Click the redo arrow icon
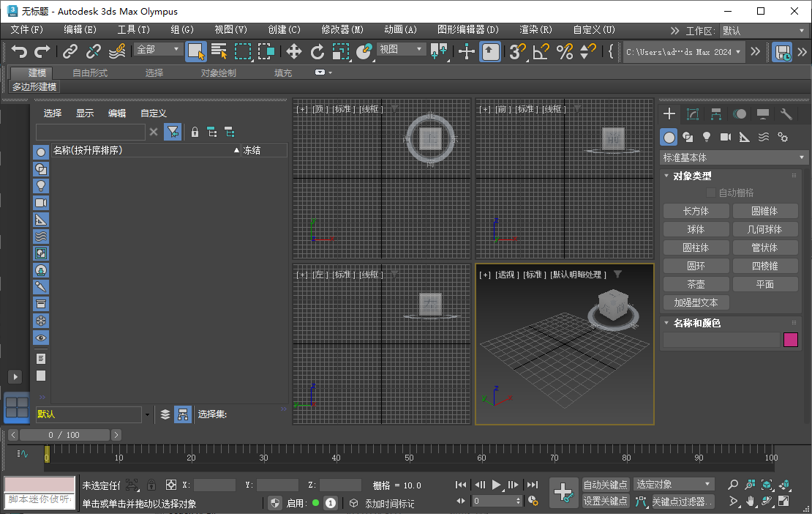812x514 pixels. [x=42, y=51]
